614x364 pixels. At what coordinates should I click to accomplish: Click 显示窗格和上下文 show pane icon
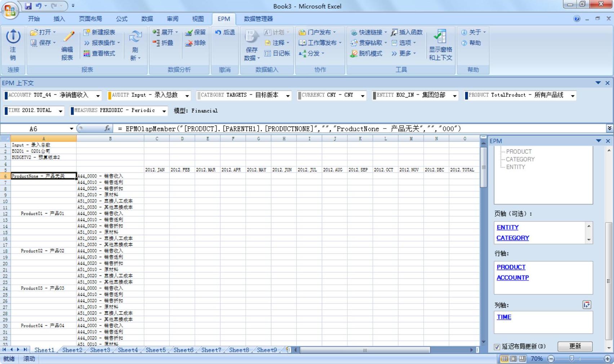tap(440, 36)
